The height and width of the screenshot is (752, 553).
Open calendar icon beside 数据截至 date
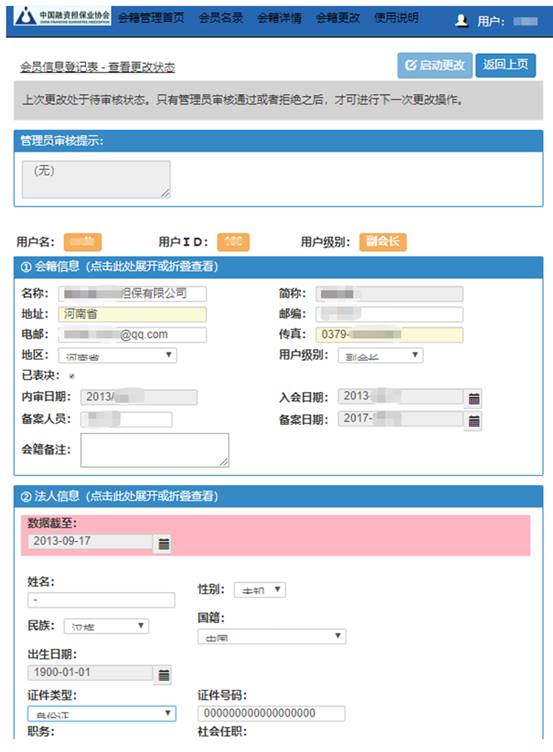click(x=164, y=543)
